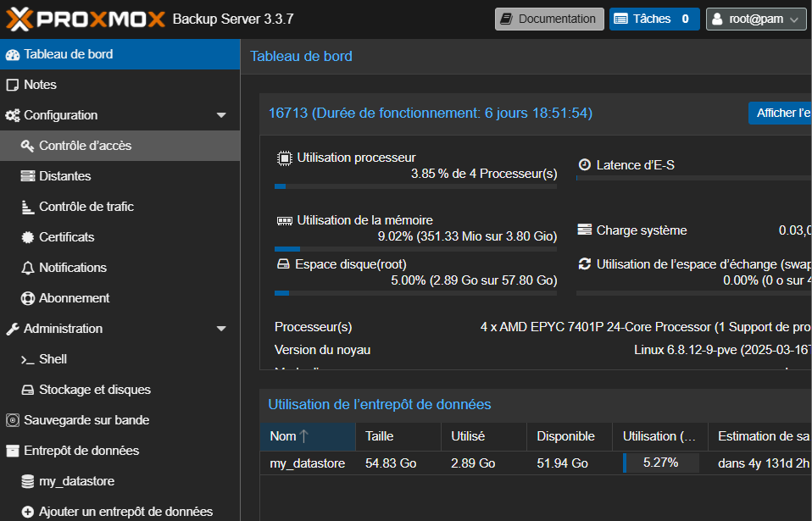Viewport: 812px width, 521px height.
Task: Click the clock icon for Latence d'E-S
Action: click(585, 165)
